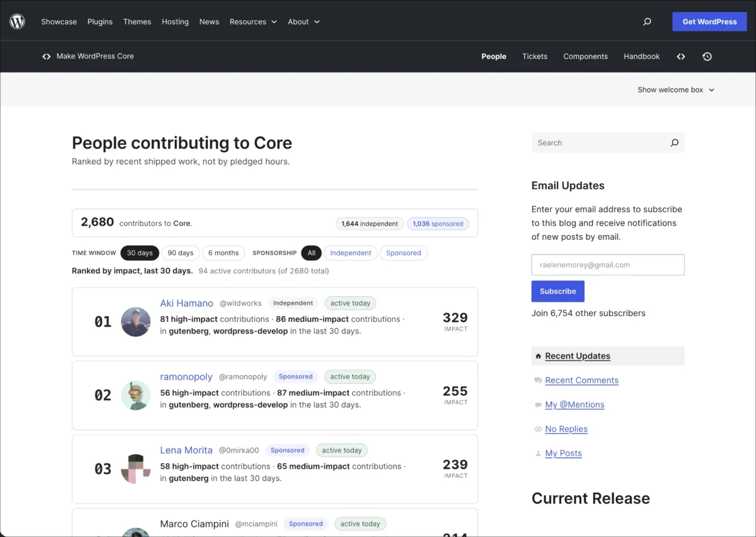Click the Get WordPress button

click(709, 21)
